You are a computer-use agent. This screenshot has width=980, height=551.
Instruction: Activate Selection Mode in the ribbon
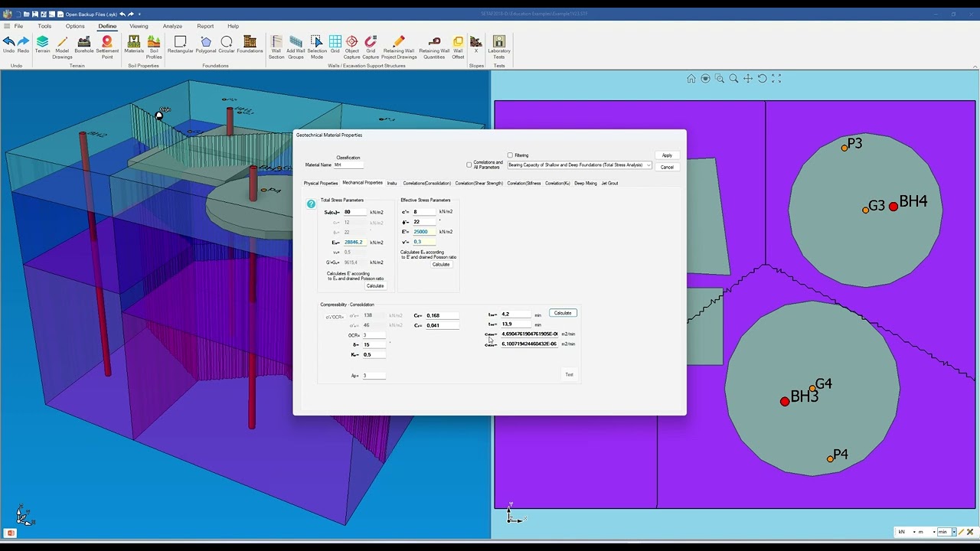317,47
